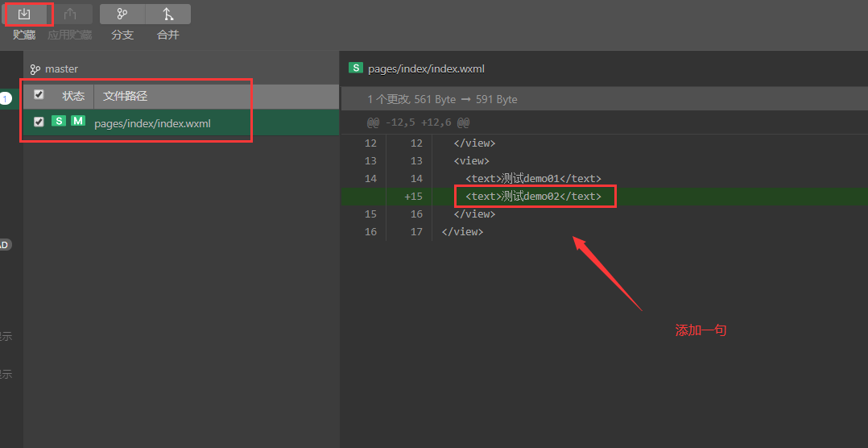
Task: Click the master branch label
Action: 61,69
